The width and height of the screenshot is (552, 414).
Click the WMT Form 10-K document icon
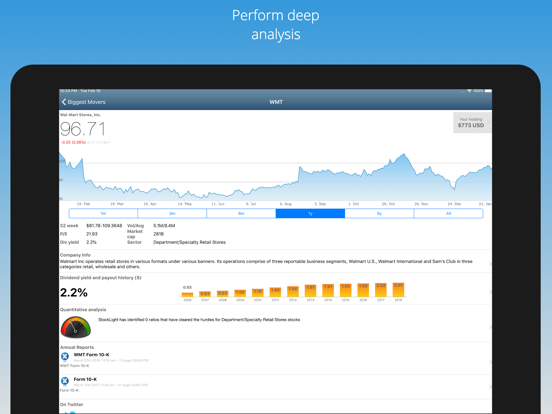tap(65, 357)
